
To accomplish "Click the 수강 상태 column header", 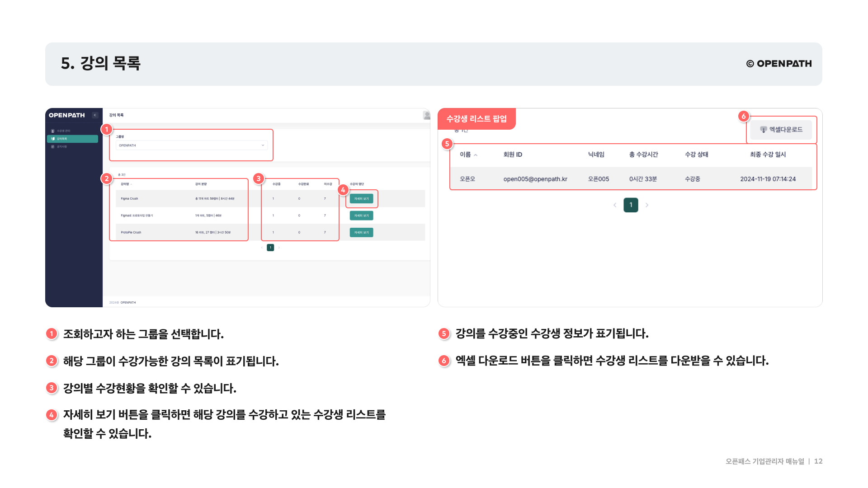I will (x=696, y=155).
